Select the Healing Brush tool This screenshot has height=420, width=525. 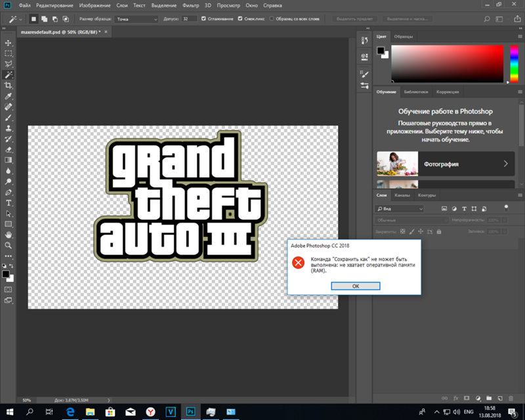[x=9, y=107]
